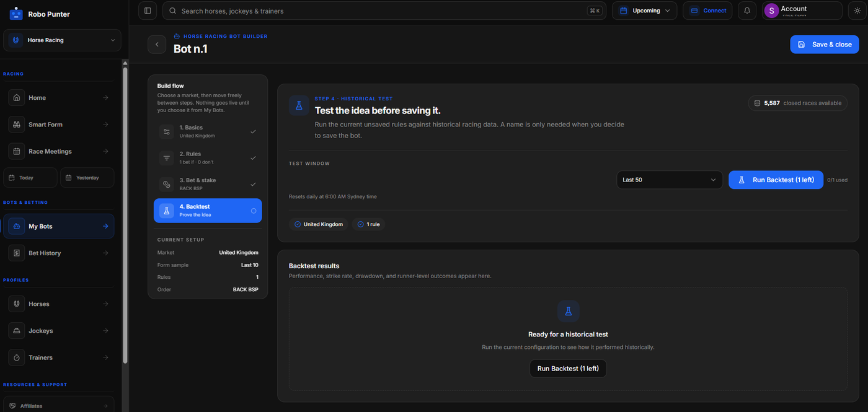
Task: Click the Home house icon
Action: 17,98
